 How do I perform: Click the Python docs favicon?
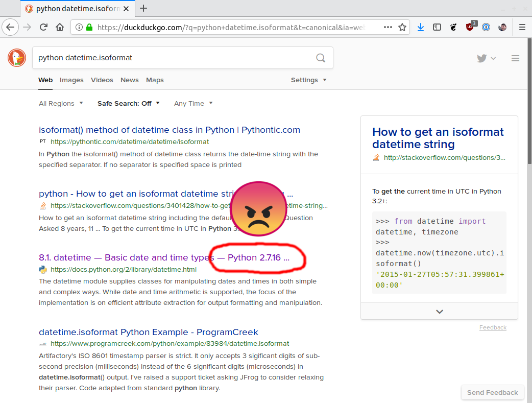tap(43, 270)
